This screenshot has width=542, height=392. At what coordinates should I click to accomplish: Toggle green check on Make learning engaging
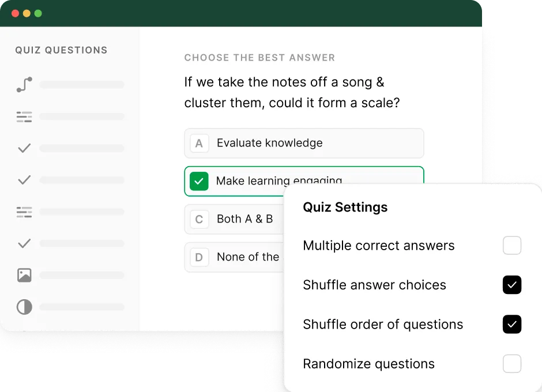tap(199, 181)
